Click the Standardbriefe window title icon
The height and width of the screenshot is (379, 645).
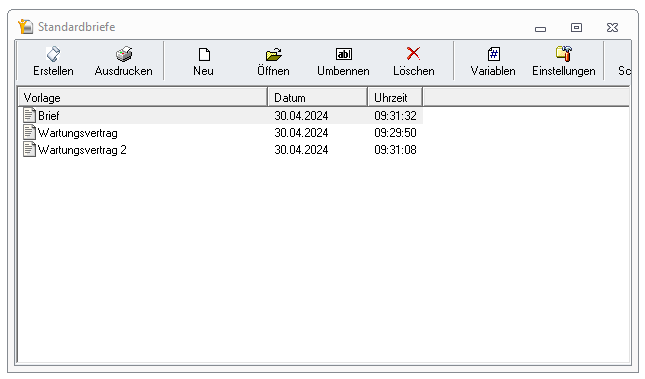click(26, 27)
